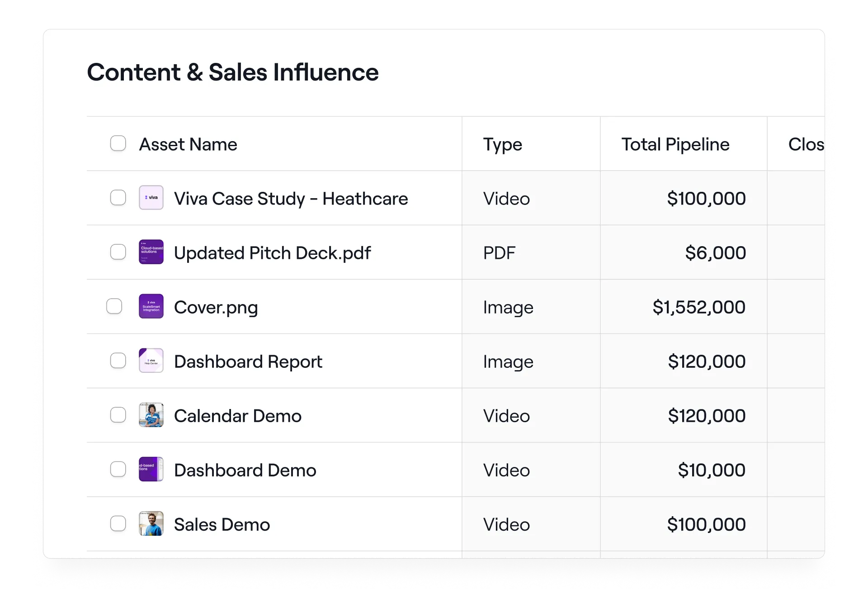Viewport: 868px width, 590px height.
Task: Open the Updated Pitch Deck.pdf thumbnail
Action: tap(151, 252)
